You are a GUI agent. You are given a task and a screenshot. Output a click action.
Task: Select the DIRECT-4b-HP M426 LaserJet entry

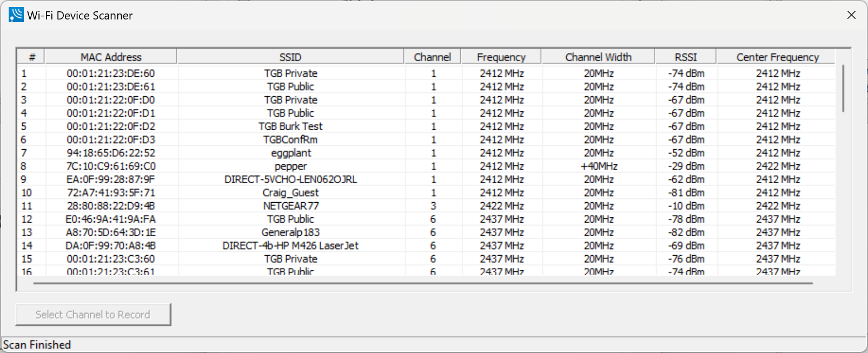click(x=290, y=245)
